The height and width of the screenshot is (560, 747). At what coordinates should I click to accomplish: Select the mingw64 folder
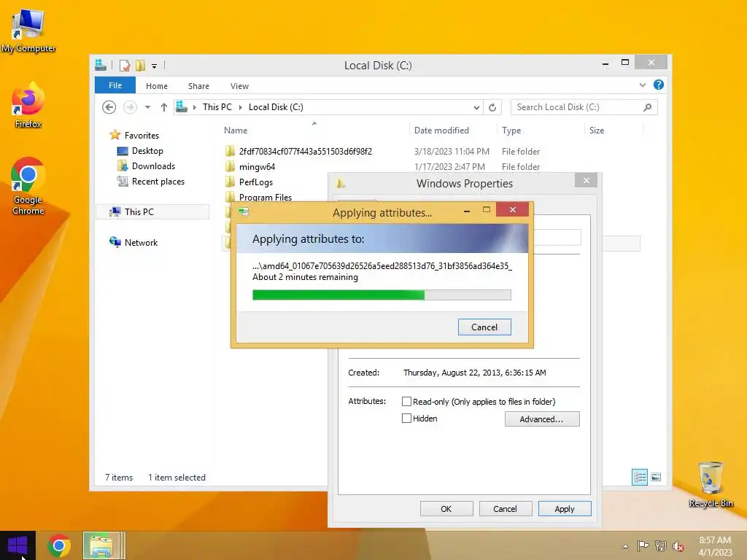tap(257, 167)
